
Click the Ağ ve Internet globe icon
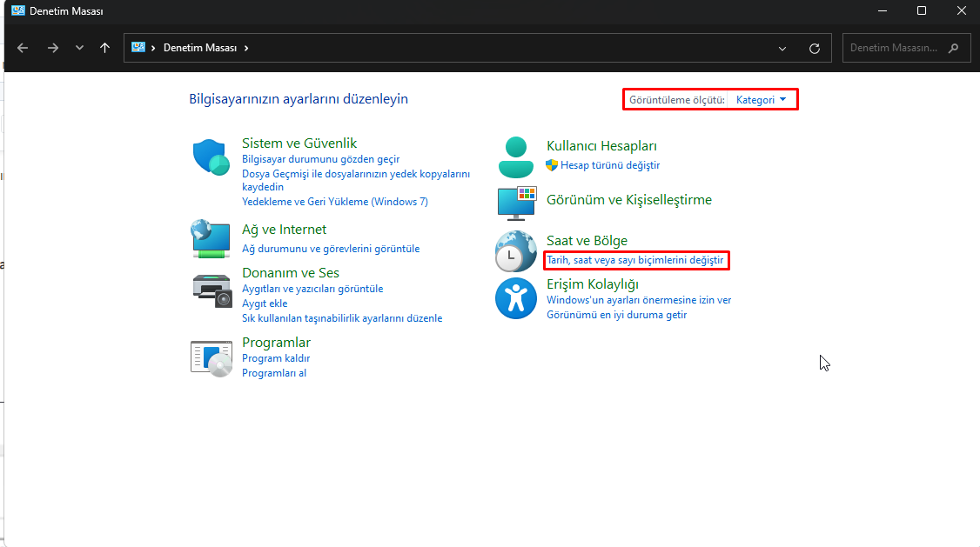click(x=211, y=238)
